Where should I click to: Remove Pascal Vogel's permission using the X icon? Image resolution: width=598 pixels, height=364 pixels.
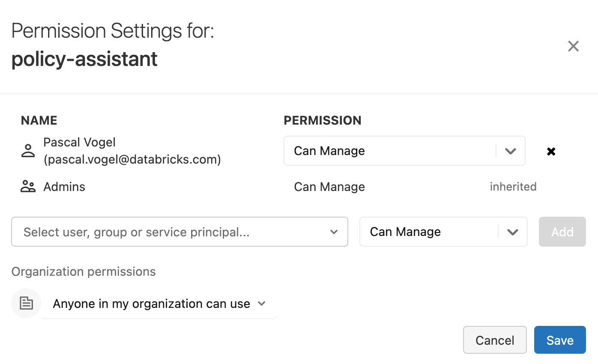(551, 151)
